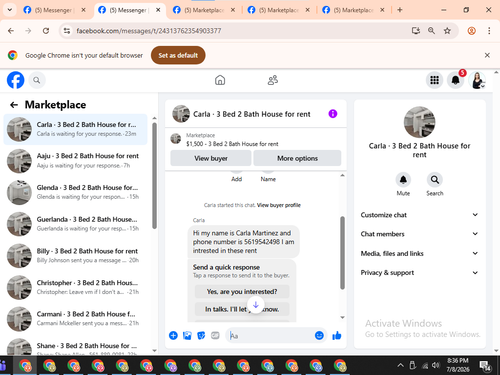Open Windows notification center icon
The height and width of the screenshot is (375, 500).
pos(485,366)
